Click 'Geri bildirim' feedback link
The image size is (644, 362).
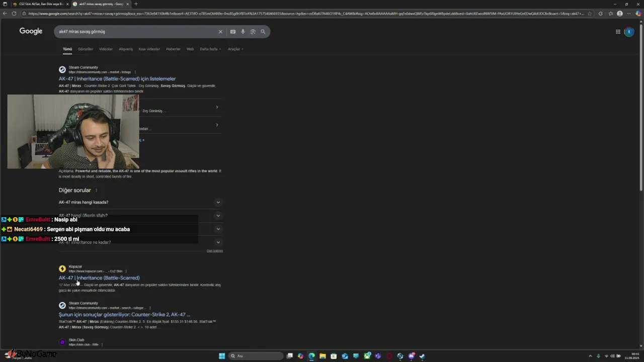click(215, 251)
